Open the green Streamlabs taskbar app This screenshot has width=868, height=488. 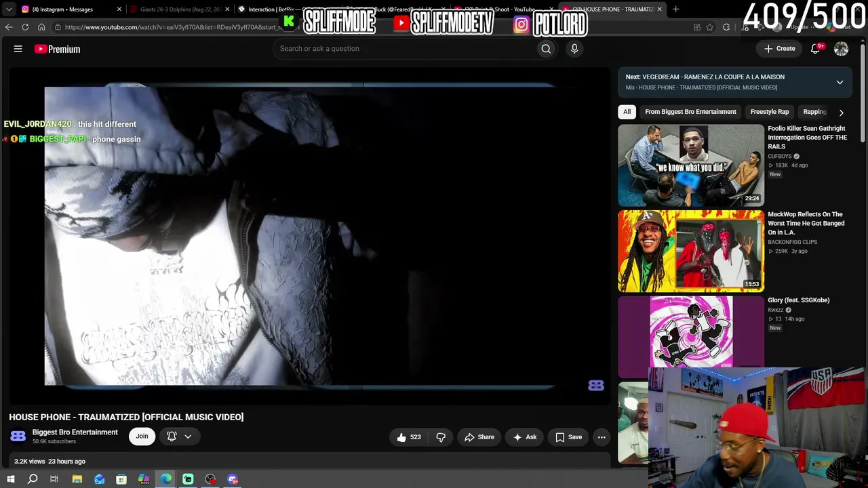pos(188,479)
